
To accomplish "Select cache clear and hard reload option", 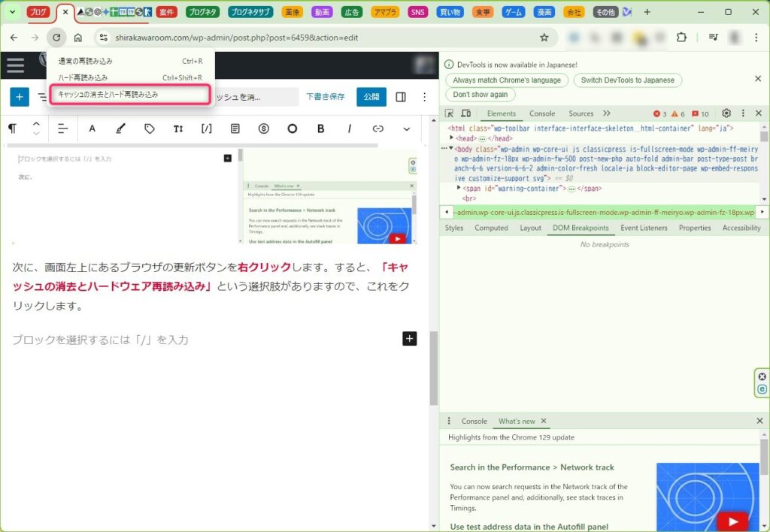I will tap(129, 95).
